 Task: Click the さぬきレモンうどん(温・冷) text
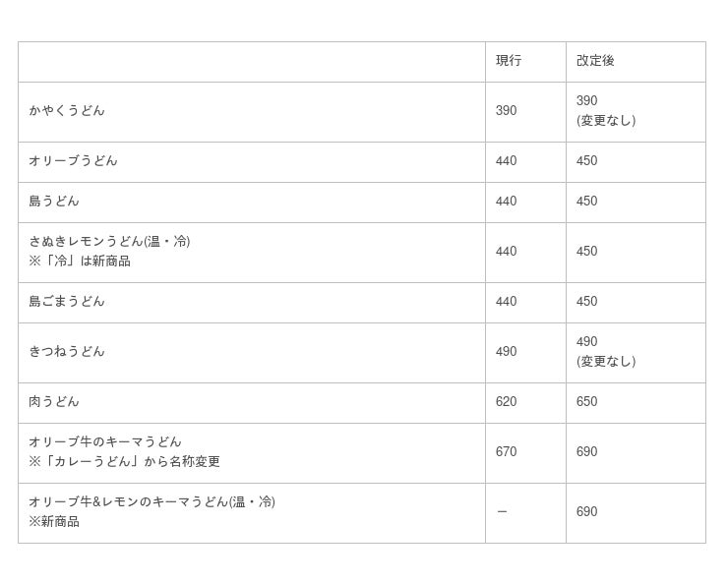pyautogui.click(x=109, y=242)
